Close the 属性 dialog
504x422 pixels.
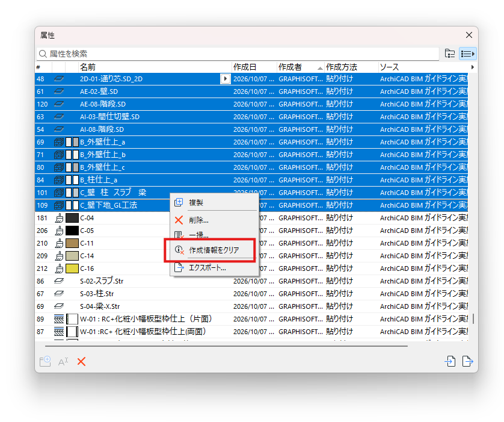(469, 35)
